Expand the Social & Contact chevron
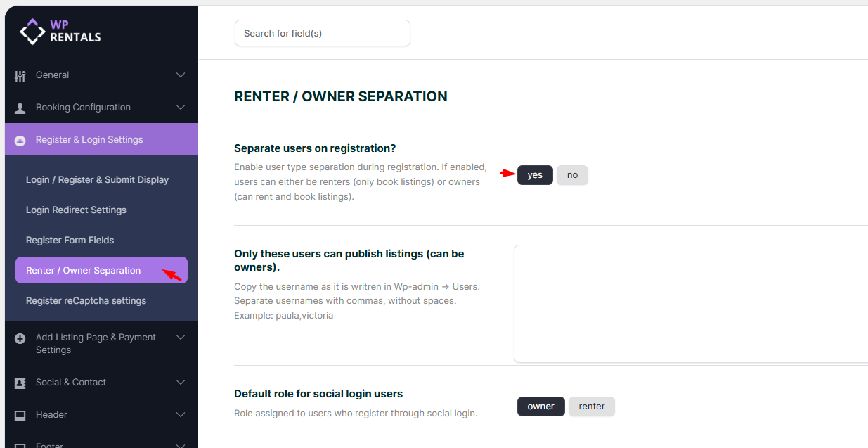 point(181,383)
